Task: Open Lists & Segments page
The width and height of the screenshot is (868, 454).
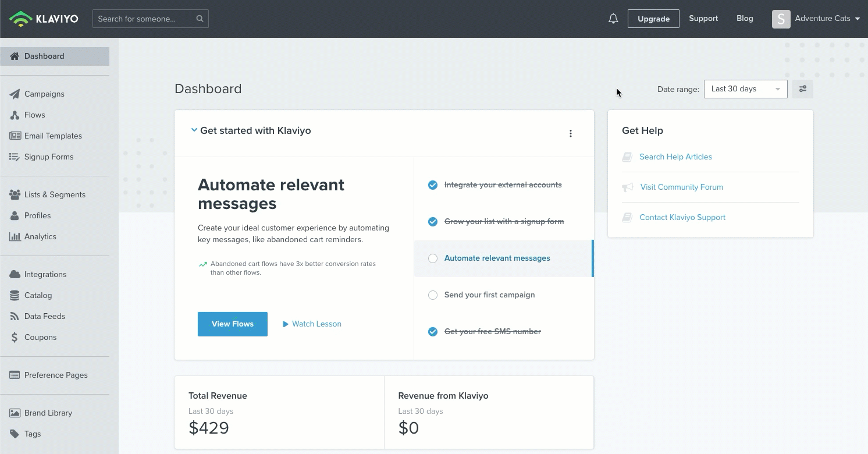Action: click(55, 195)
